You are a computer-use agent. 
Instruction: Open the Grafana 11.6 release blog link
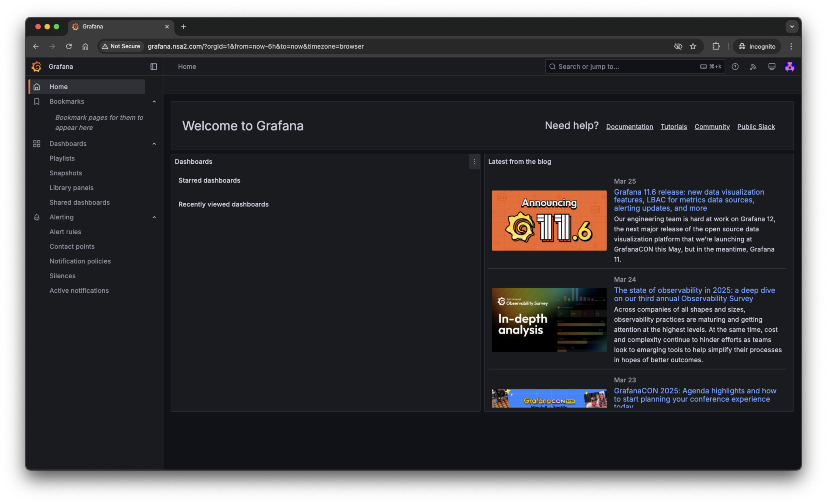689,200
